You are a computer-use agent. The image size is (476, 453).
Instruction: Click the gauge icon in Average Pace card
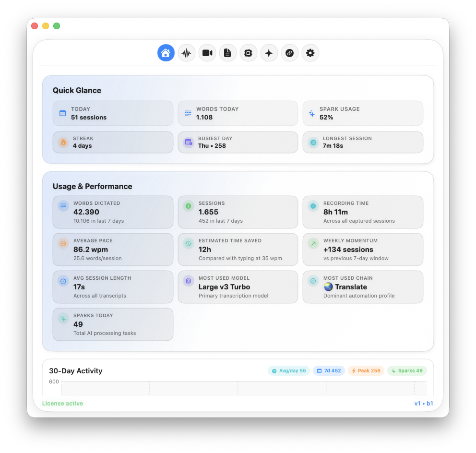point(63,243)
